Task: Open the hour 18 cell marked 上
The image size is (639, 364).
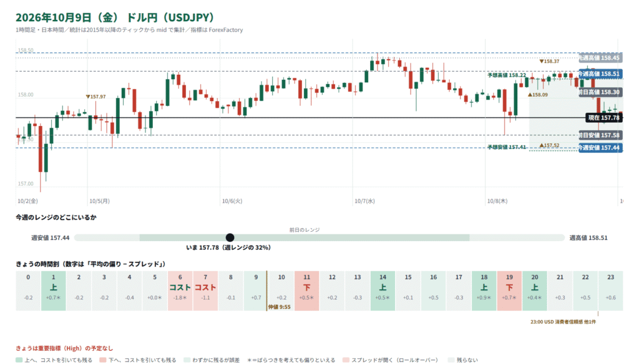Action: tap(484, 290)
